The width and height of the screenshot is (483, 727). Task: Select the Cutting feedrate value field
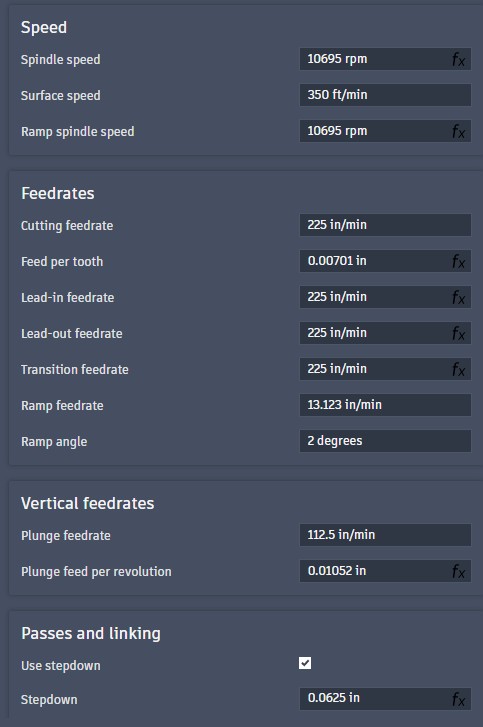pos(385,225)
